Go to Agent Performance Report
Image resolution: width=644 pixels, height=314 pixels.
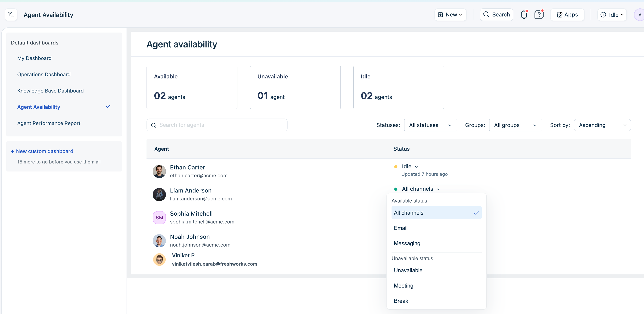[x=49, y=123]
